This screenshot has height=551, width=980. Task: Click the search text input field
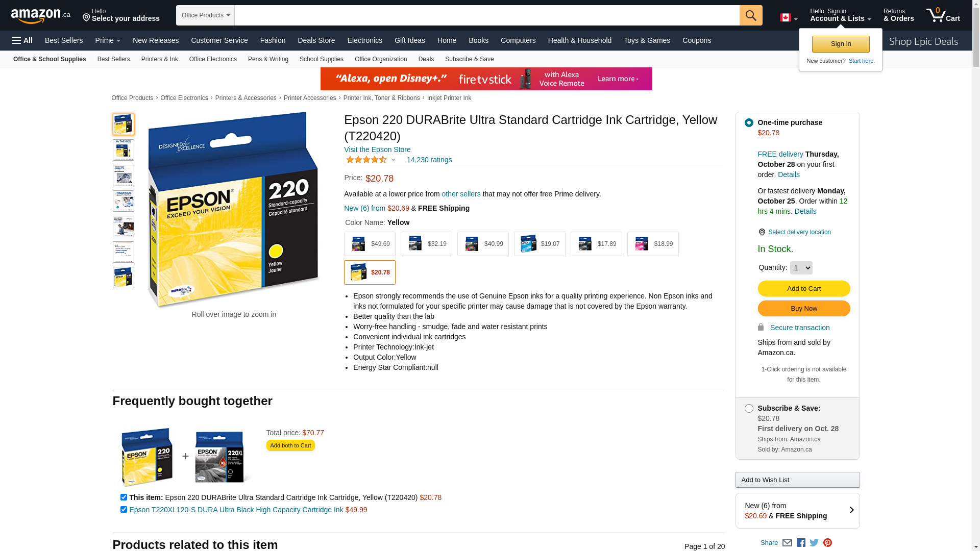486,15
